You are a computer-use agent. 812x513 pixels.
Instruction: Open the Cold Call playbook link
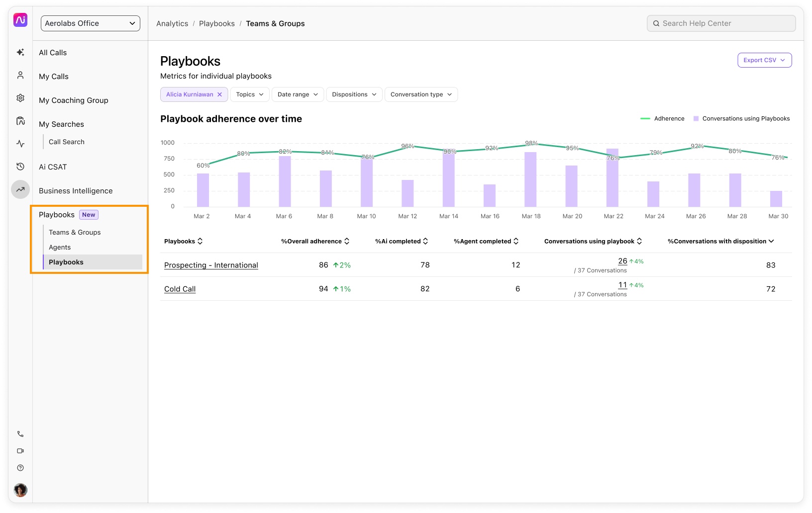(180, 289)
